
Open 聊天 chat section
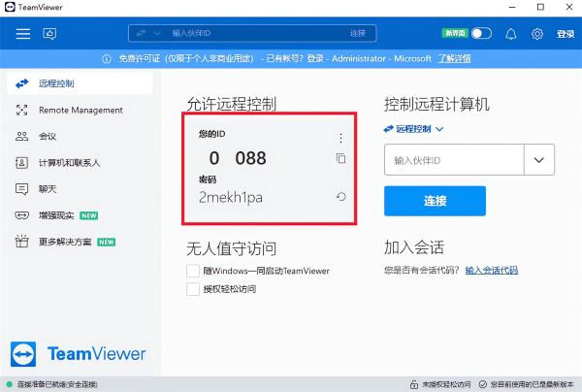[x=80, y=189]
